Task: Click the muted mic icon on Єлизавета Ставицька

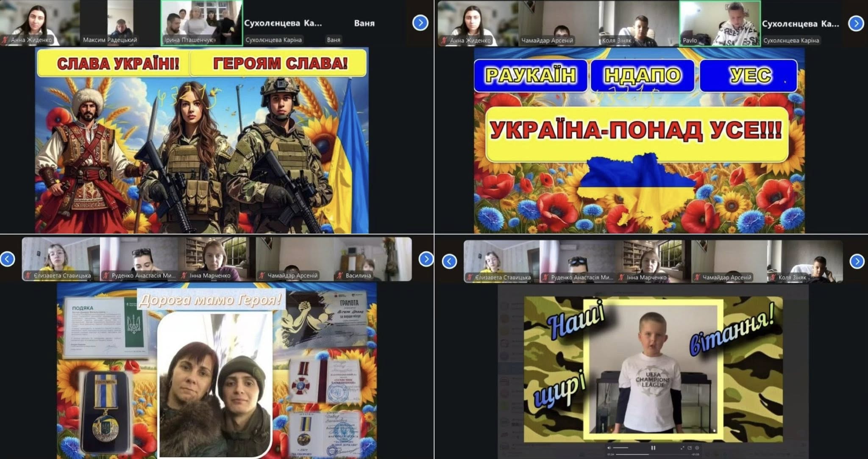Action: click(x=28, y=276)
